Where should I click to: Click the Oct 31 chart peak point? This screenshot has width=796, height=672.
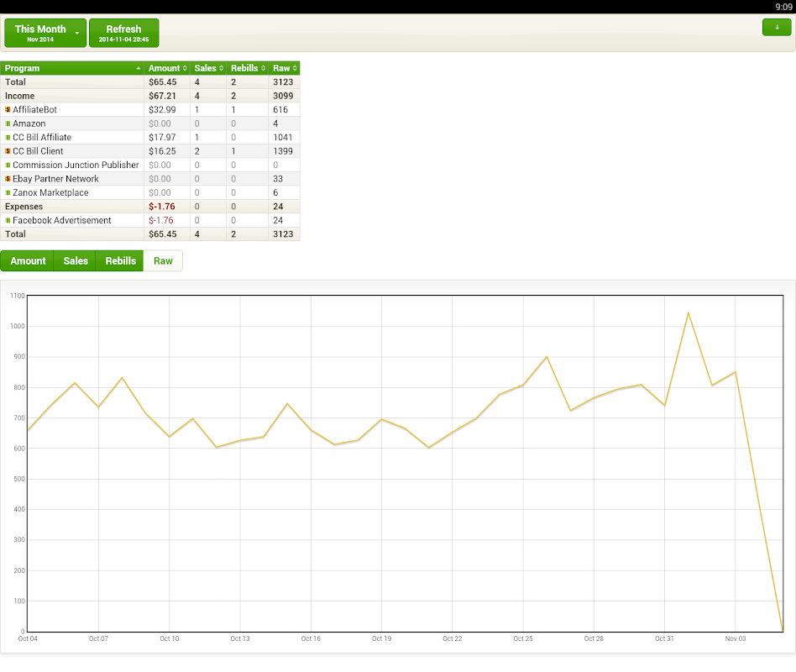(x=688, y=312)
